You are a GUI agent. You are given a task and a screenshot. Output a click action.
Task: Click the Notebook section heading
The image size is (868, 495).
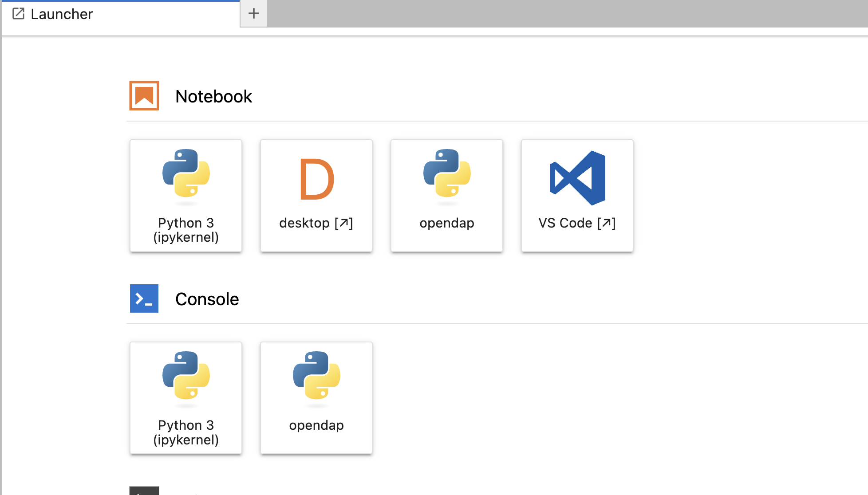[x=213, y=97]
